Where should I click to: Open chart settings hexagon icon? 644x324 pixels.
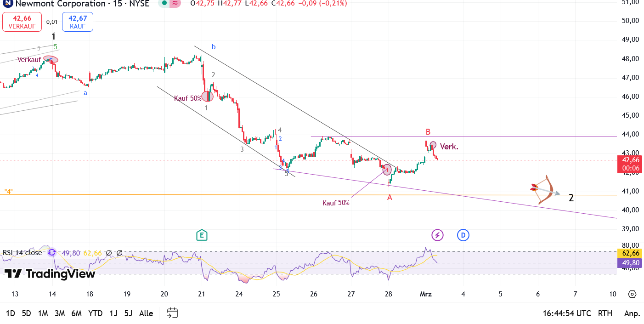tap(632, 294)
